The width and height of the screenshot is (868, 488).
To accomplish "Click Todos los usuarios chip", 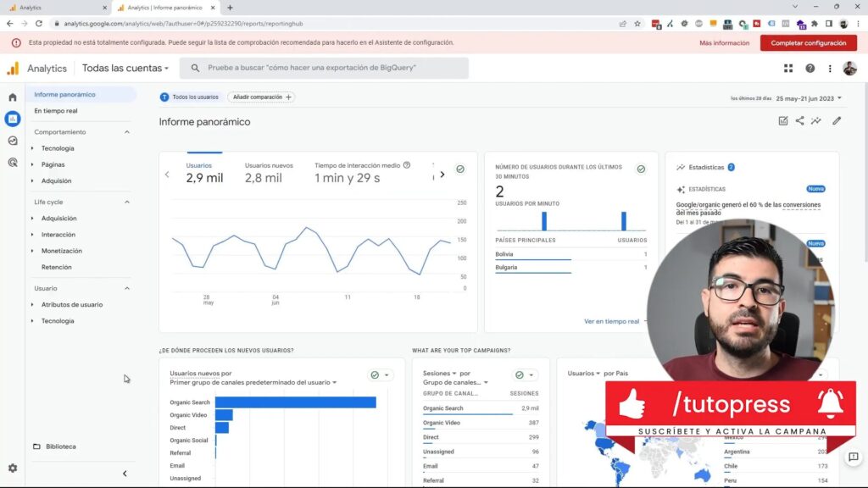I will point(190,97).
